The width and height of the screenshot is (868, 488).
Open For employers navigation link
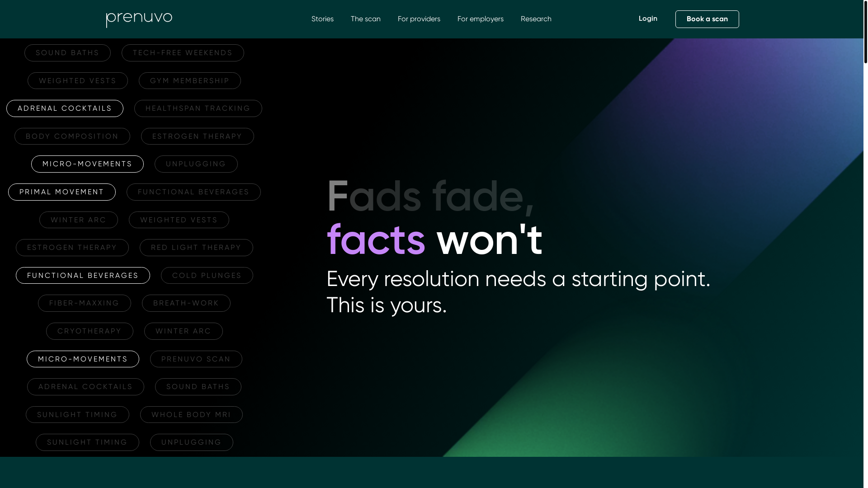pyautogui.click(x=480, y=19)
